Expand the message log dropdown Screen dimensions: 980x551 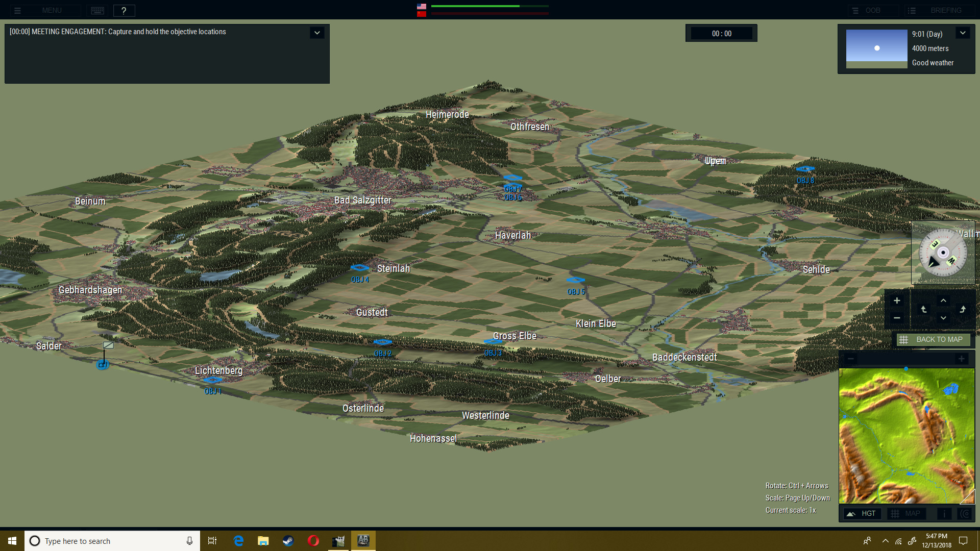(317, 33)
